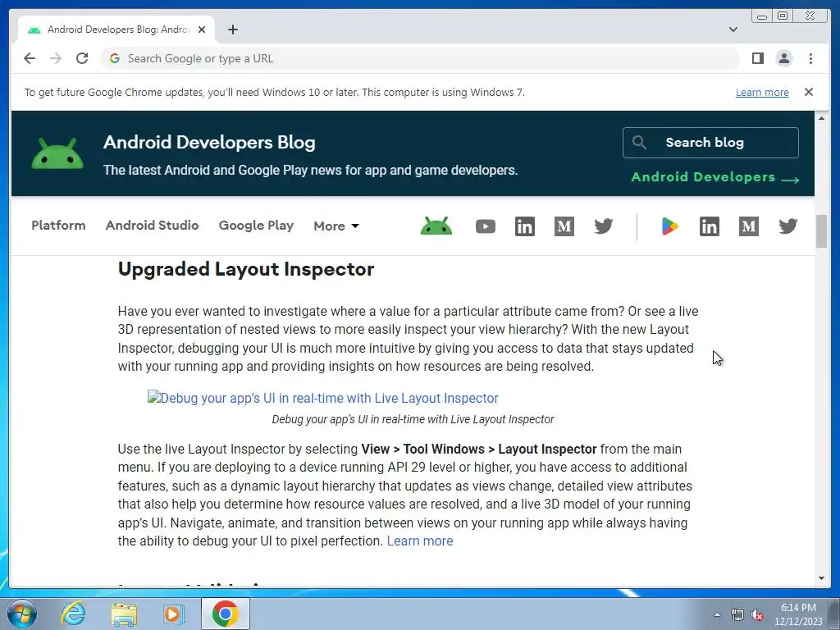
Task: Select the Platform menu item
Action: tap(58, 225)
